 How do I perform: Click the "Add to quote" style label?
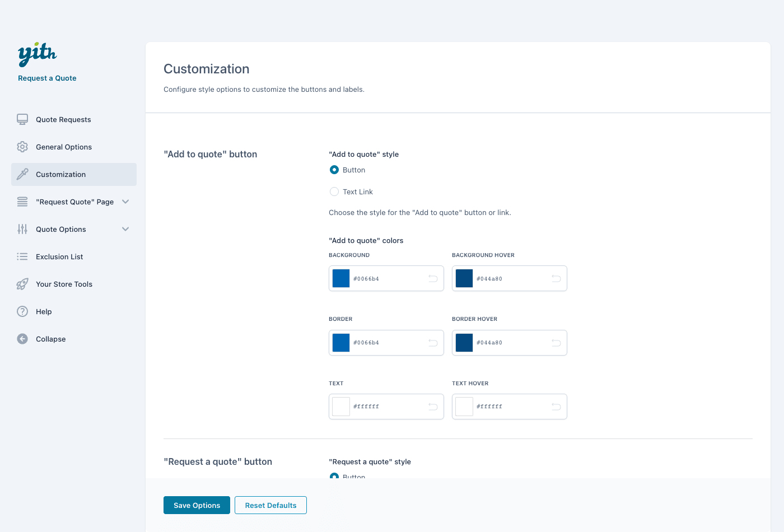click(x=364, y=154)
